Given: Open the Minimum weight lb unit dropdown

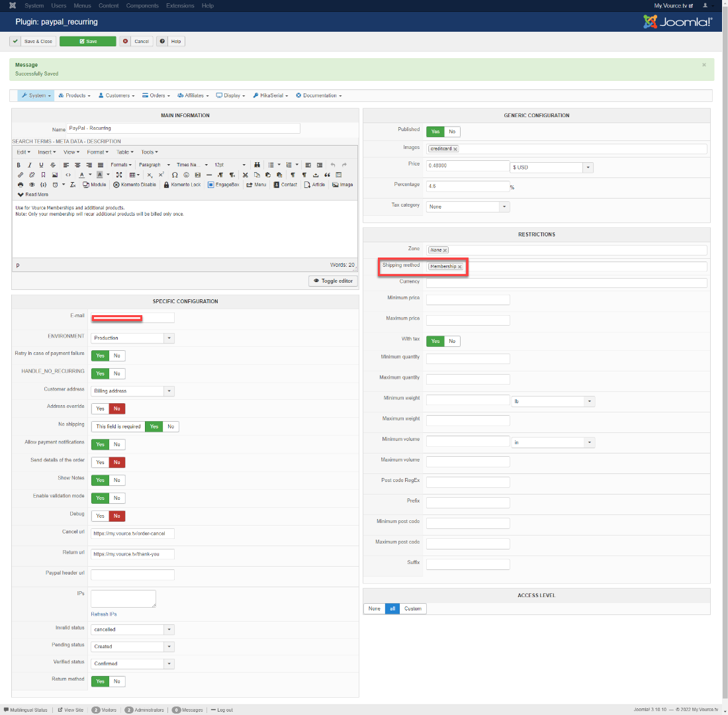Looking at the screenshot, I should (x=553, y=401).
